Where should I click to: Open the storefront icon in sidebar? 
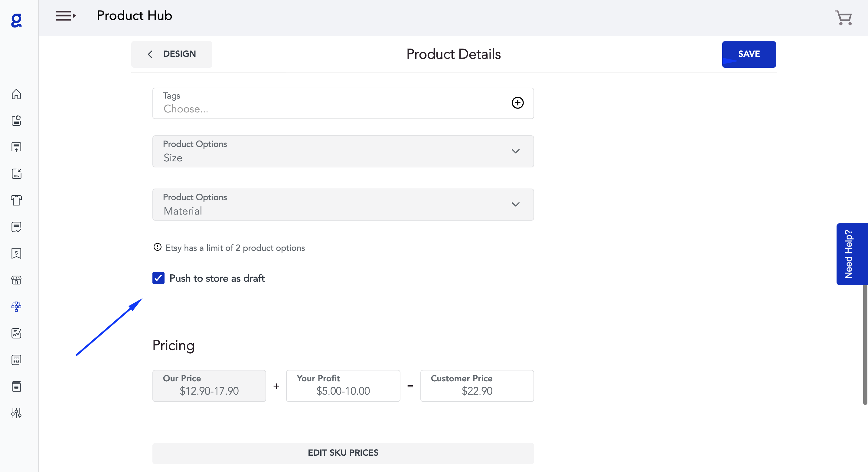click(x=16, y=280)
